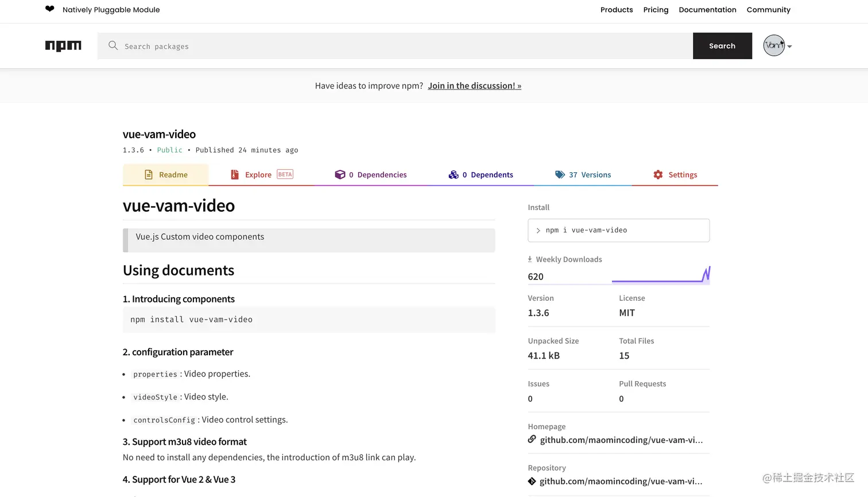The image size is (868, 497).
Task: Open the account dropdown arrow
Action: (x=790, y=46)
